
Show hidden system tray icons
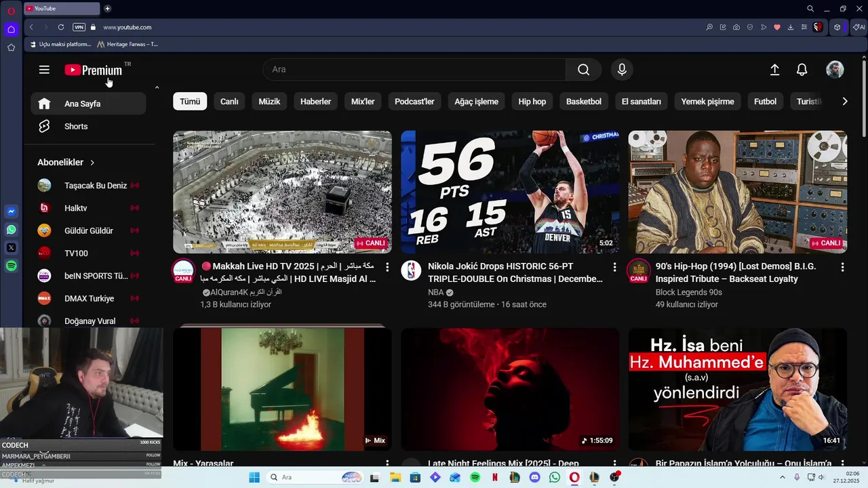[x=782, y=477]
